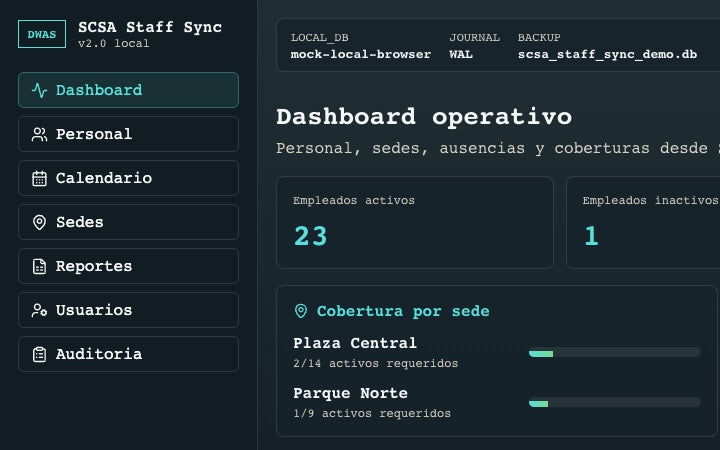
Task: Select the Empleados inactivos card
Action: pyautogui.click(x=643, y=223)
